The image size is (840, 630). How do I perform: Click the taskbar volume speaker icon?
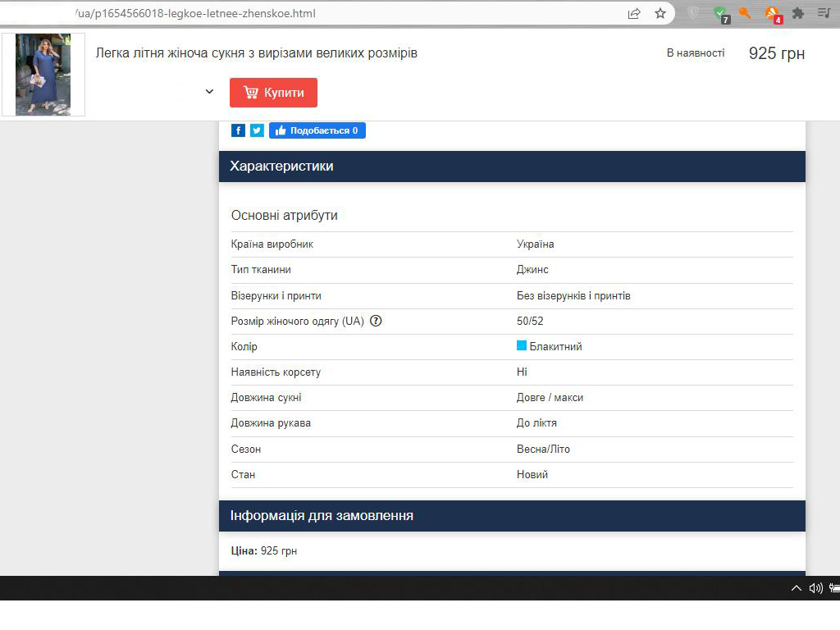pyautogui.click(x=816, y=588)
